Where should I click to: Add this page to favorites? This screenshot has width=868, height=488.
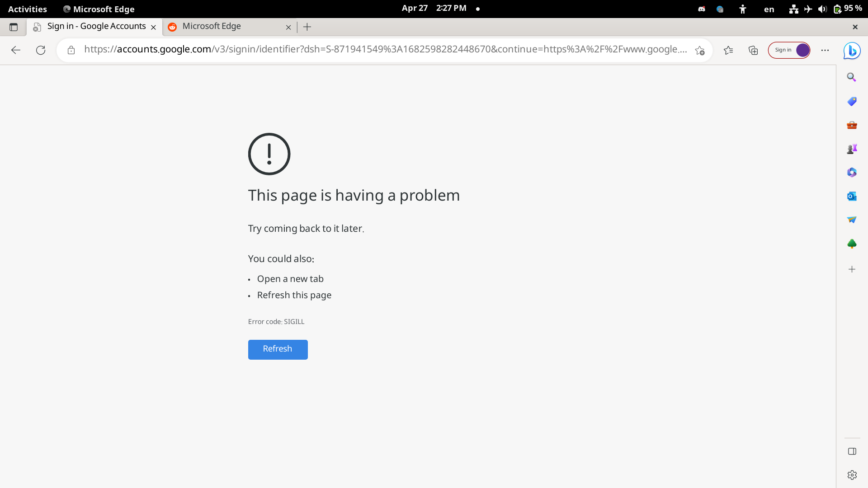700,51
